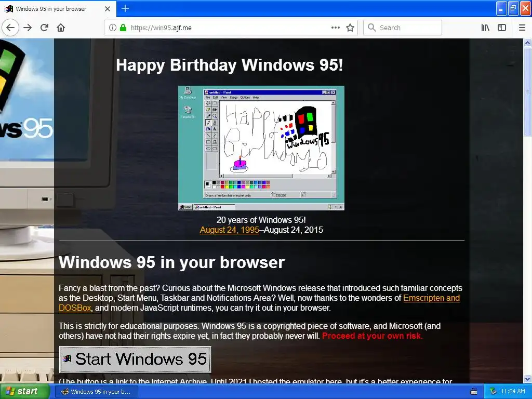Go forward with the browser forward arrow
This screenshot has width=532, height=399.
coord(28,28)
